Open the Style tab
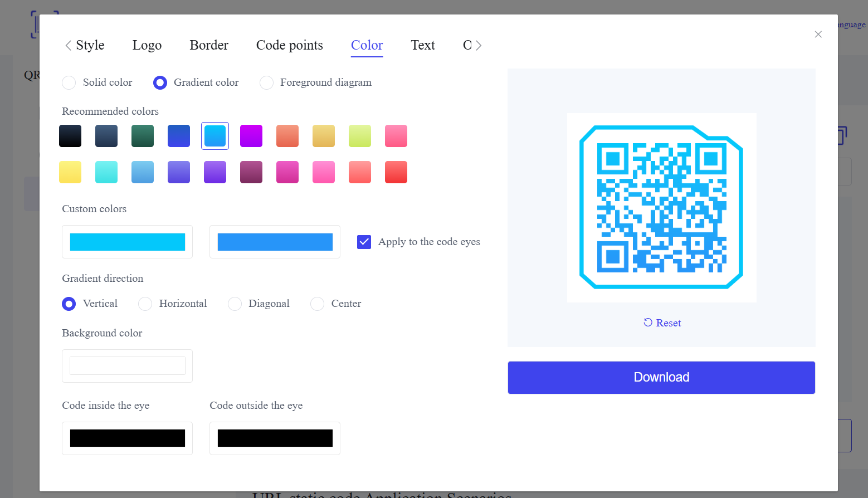The height and width of the screenshot is (498, 868). pyautogui.click(x=90, y=45)
